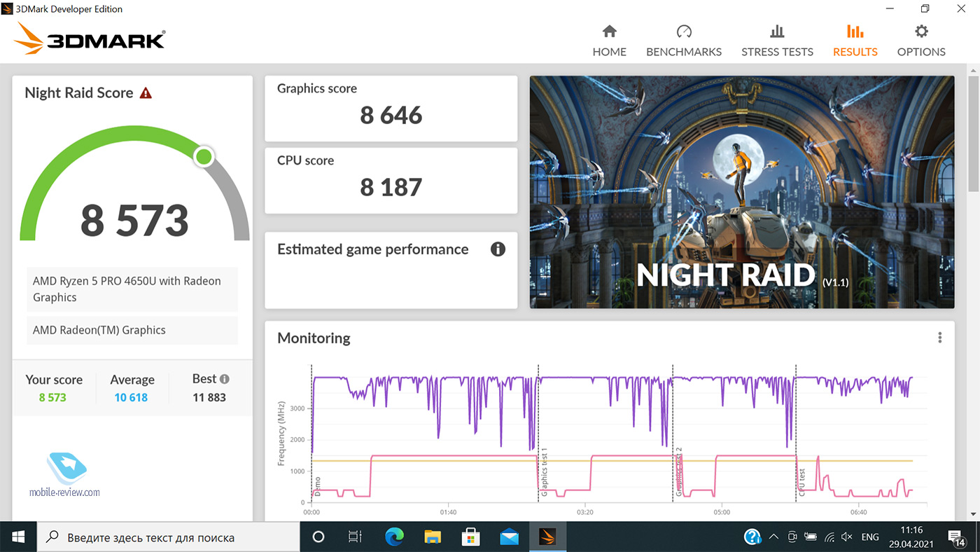
Task: Click the Average score 10 618
Action: pyautogui.click(x=132, y=397)
